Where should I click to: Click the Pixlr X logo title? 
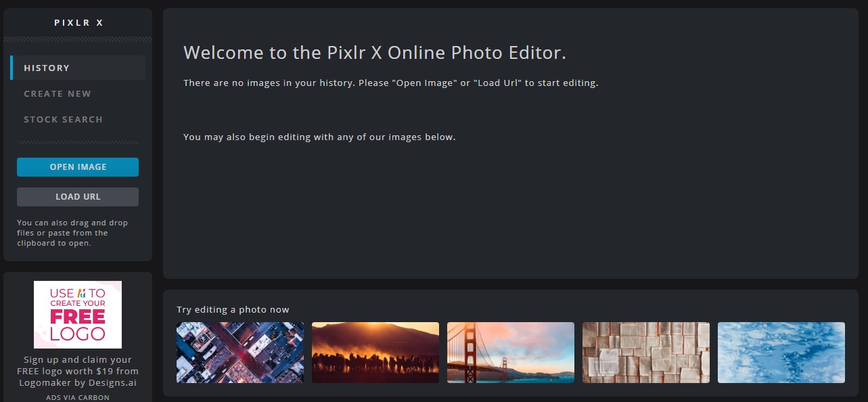click(x=78, y=22)
